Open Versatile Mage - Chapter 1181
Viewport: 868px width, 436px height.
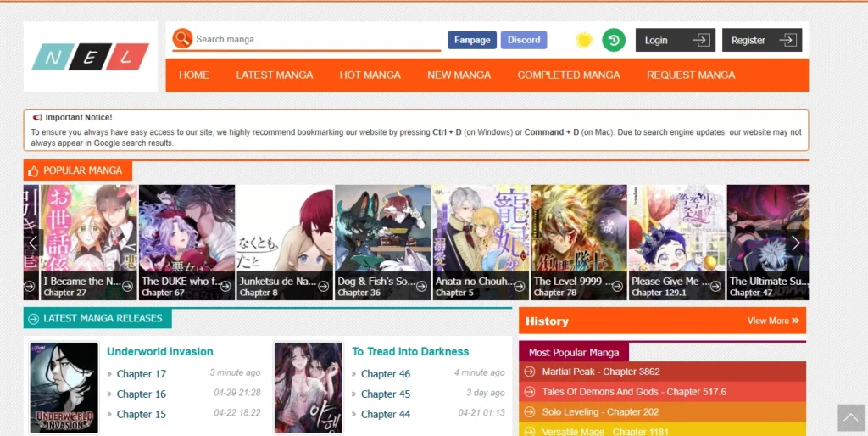point(605,432)
